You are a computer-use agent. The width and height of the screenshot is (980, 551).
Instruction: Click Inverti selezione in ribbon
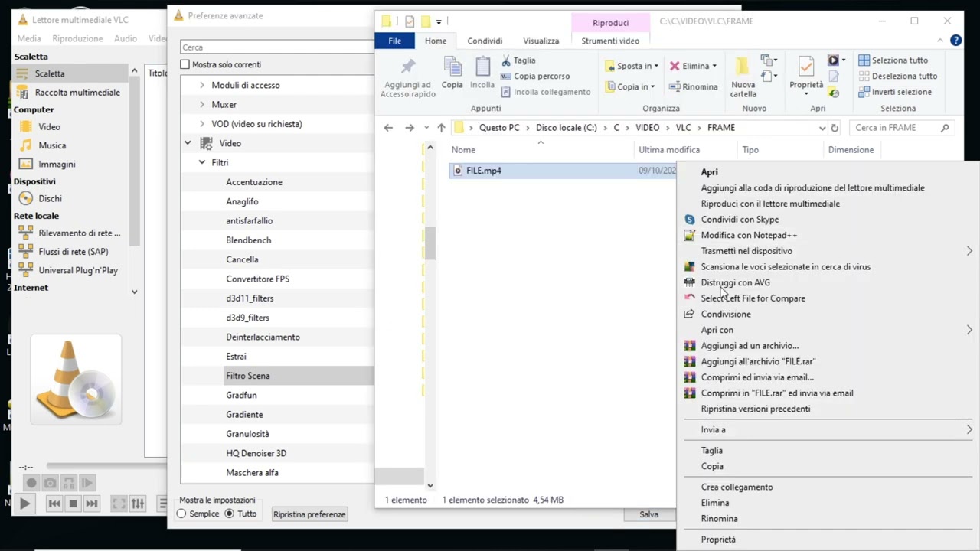[x=895, y=92]
